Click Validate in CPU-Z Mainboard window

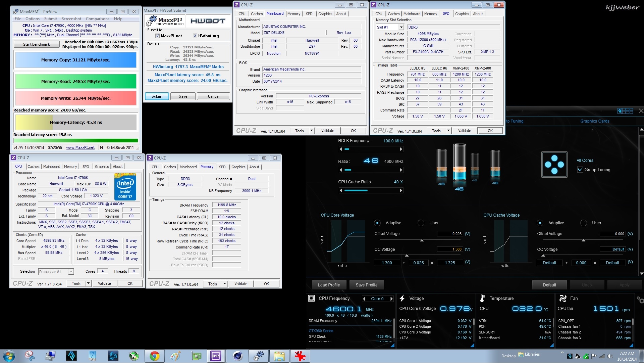tap(328, 131)
